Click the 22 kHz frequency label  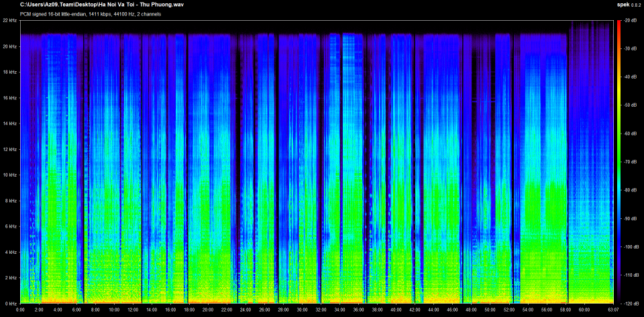click(x=11, y=21)
